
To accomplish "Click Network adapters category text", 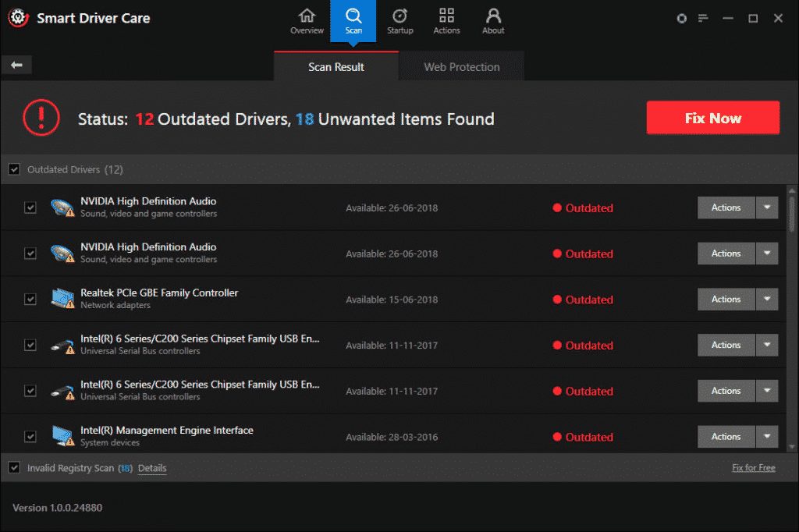I will (x=115, y=305).
